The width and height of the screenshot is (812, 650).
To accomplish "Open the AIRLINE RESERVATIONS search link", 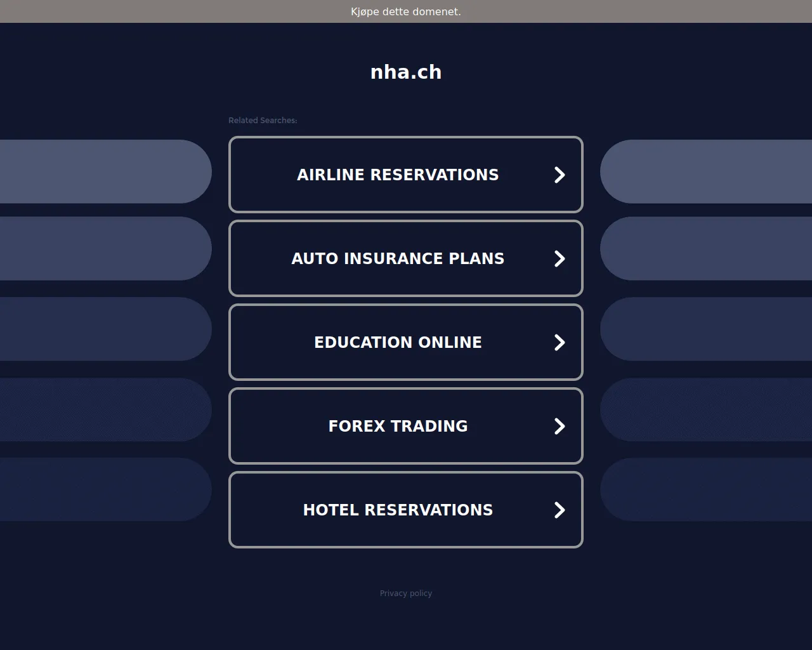I will (x=398, y=175).
